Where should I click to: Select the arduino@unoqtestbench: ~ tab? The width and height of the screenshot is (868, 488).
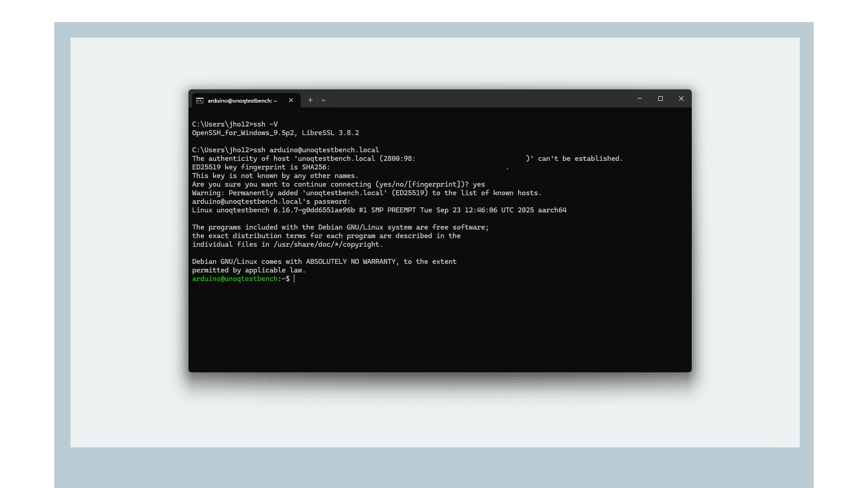[242, 101]
